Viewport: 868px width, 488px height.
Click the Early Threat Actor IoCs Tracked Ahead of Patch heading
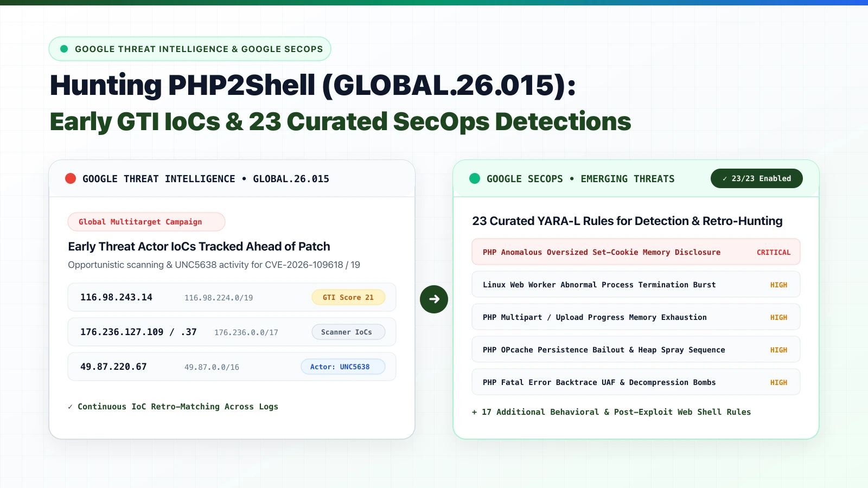point(199,247)
